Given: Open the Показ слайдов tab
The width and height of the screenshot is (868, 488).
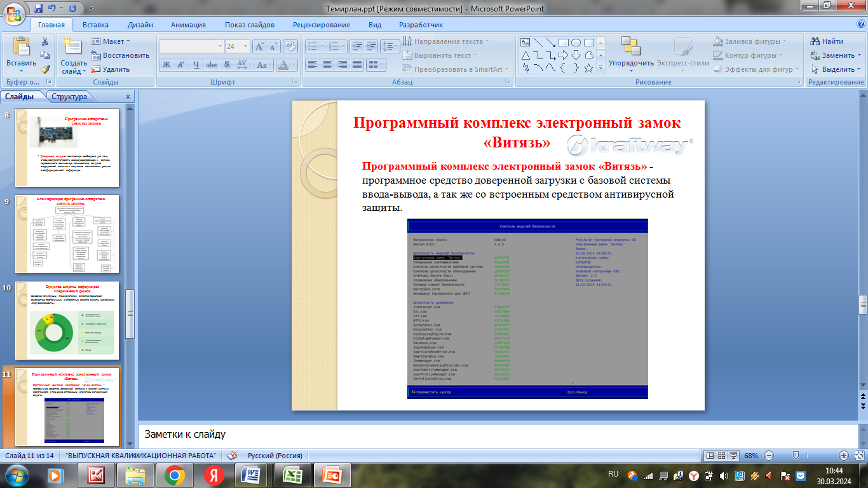Looking at the screenshot, I should click(250, 25).
